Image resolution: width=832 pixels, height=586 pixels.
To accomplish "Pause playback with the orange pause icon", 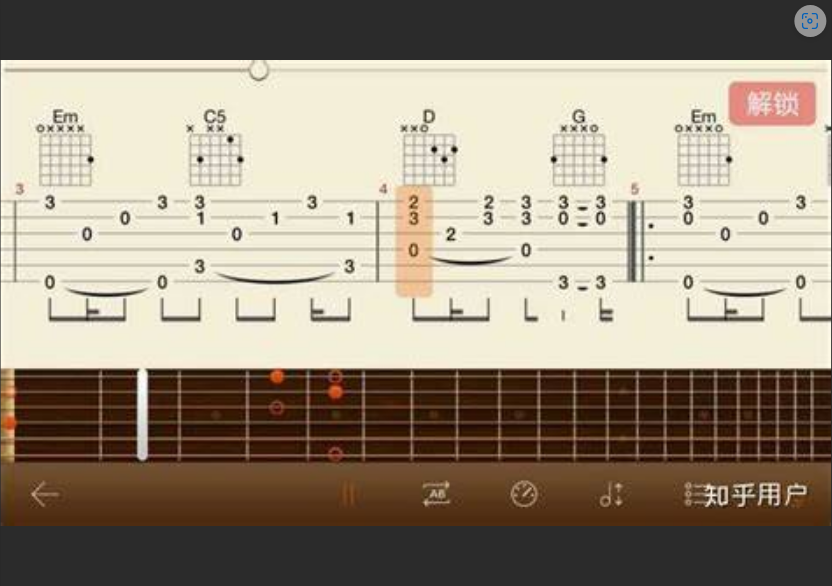I will (348, 495).
